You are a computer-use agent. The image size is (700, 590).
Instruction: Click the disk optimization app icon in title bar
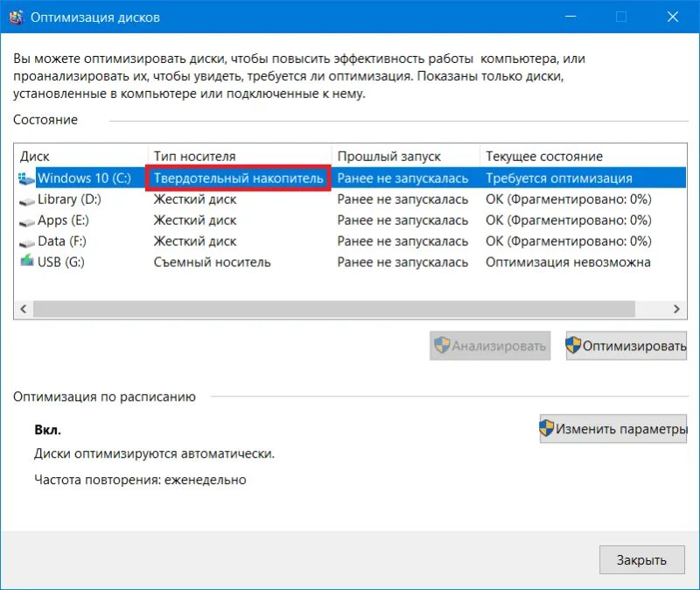17,18
